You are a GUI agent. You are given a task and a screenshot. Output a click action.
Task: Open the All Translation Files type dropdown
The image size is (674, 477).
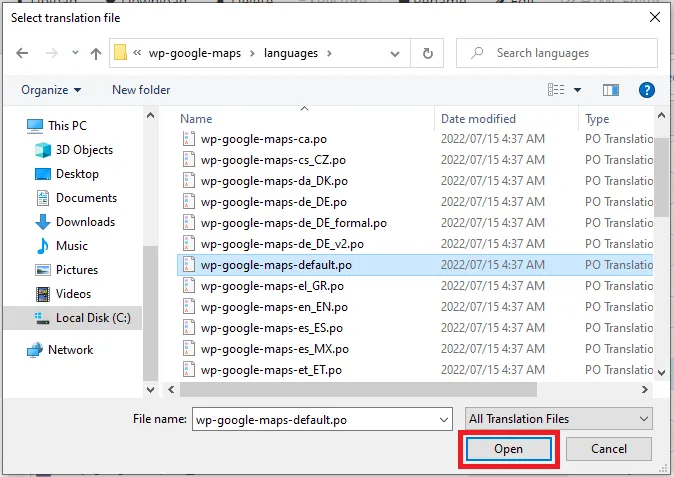point(558,419)
